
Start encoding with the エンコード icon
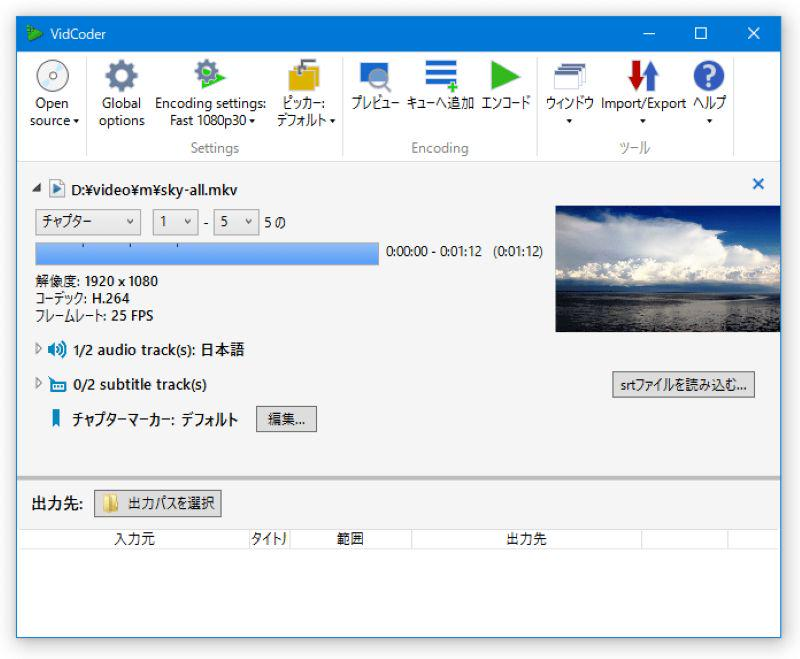coord(506,90)
